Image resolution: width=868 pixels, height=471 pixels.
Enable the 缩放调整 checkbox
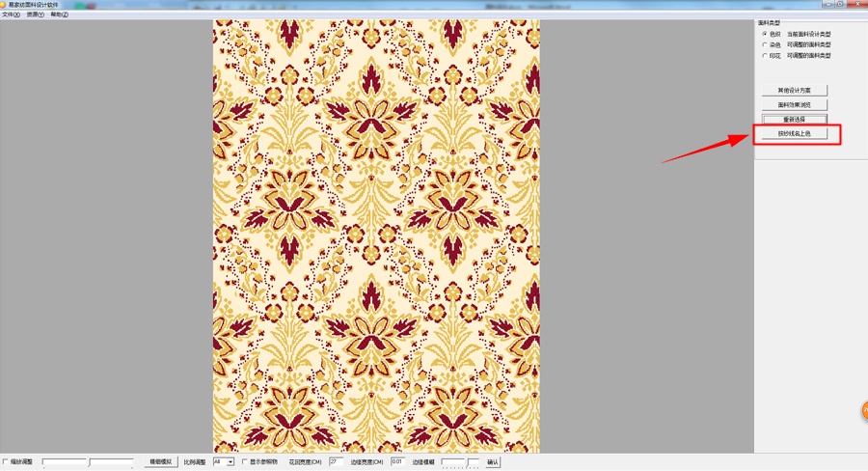pos(6,461)
